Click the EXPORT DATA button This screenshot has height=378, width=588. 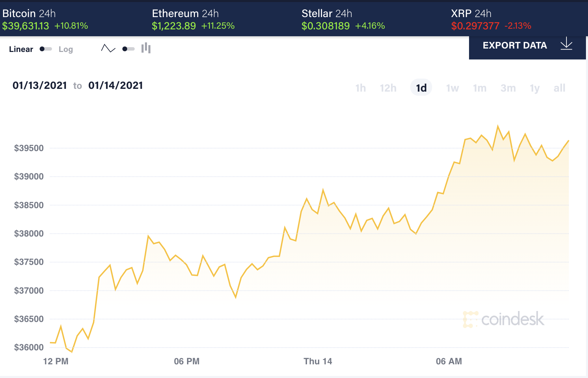click(514, 45)
